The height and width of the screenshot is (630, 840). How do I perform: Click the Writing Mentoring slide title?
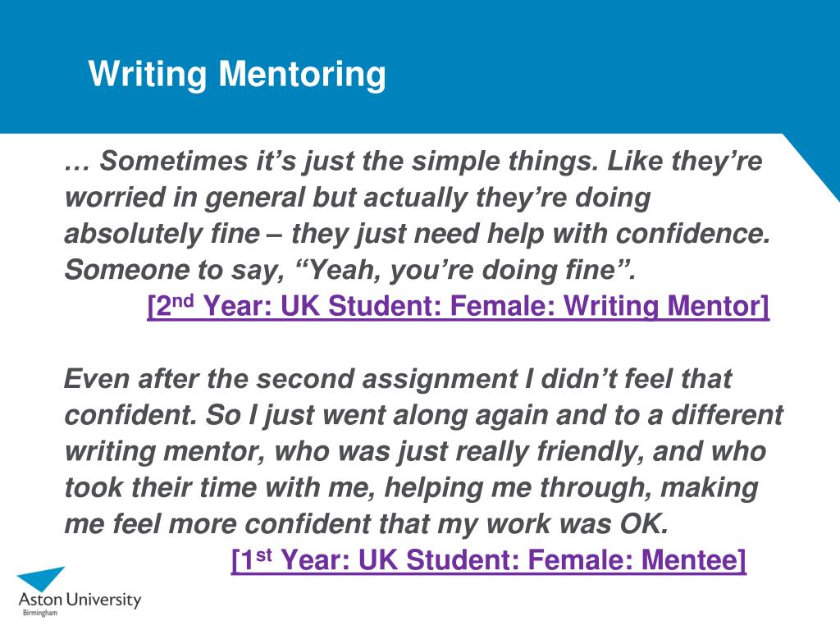click(237, 73)
